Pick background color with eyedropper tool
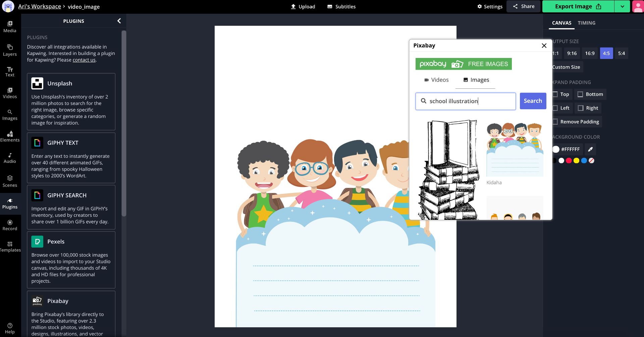Screen dimensions: 644x337 [590, 149]
